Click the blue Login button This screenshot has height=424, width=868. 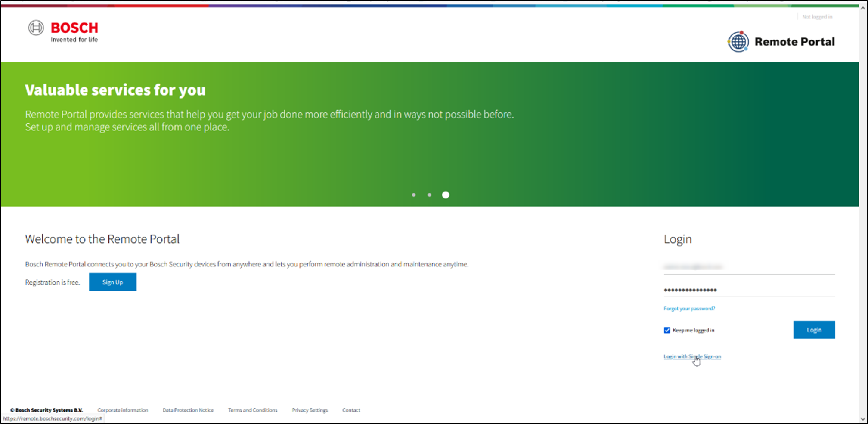pyautogui.click(x=814, y=330)
